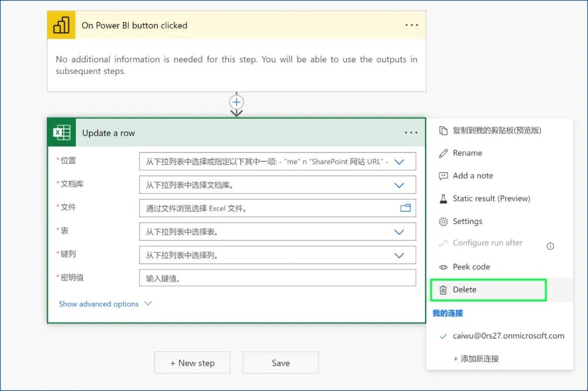Open the 文档库 dropdown

point(278,185)
